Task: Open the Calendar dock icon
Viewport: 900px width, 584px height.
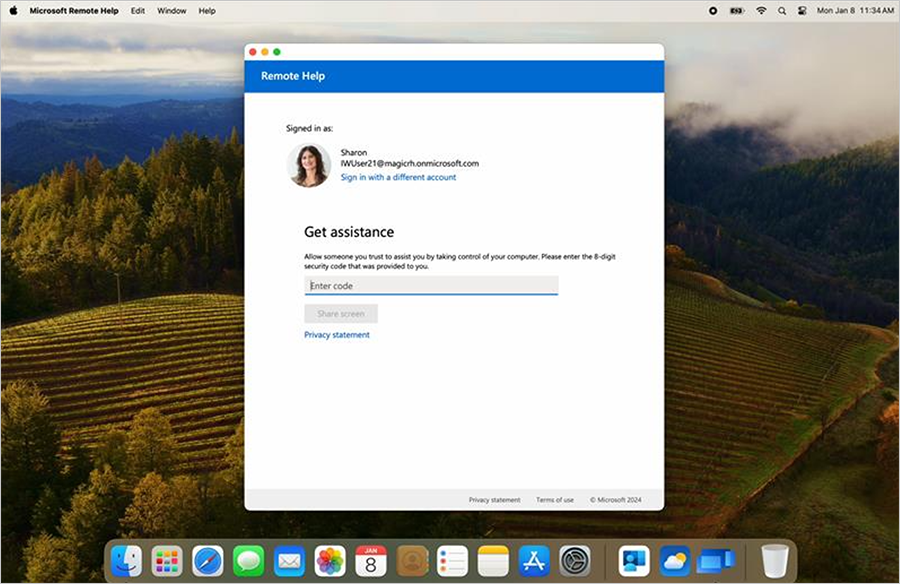Action: click(371, 560)
